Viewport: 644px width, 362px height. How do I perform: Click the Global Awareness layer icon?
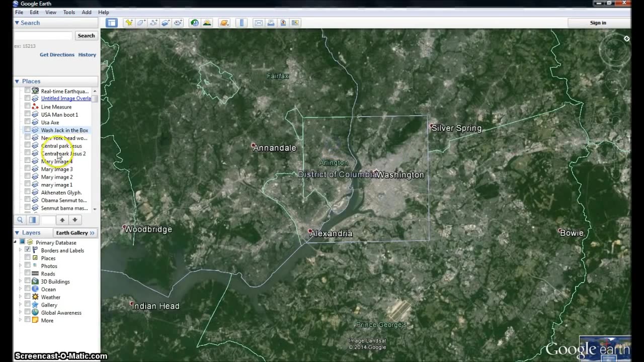click(35, 313)
